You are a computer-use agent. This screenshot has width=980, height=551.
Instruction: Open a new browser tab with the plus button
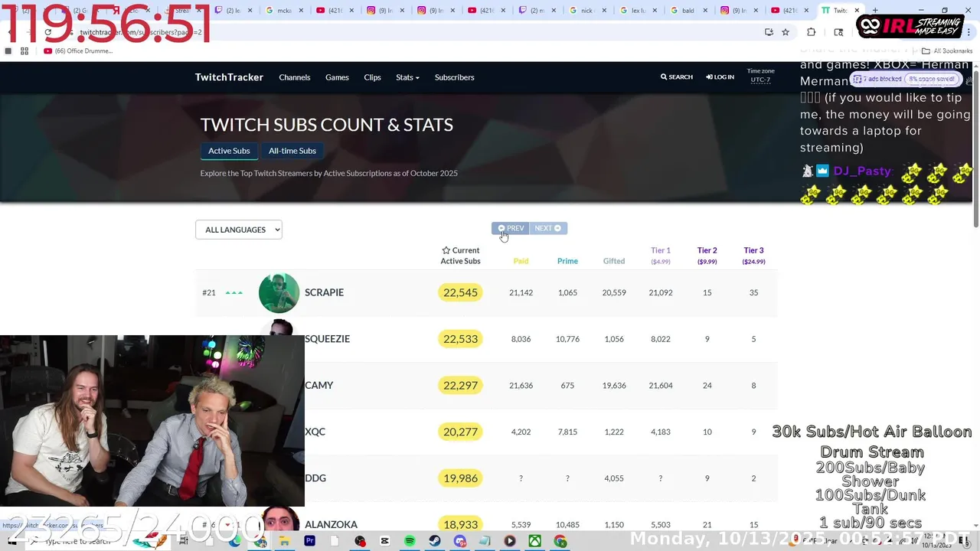[875, 11]
